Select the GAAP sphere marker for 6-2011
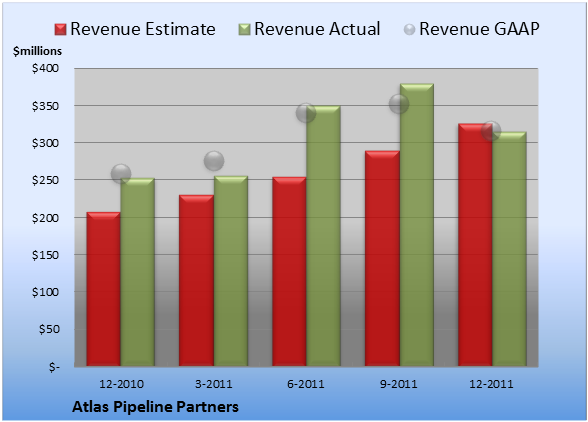Viewport: 588px width, 422px height. (x=306, y=113)
